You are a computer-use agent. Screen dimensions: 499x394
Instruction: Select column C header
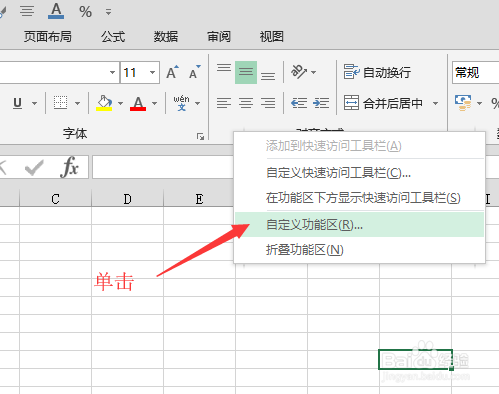click(55, 199)
